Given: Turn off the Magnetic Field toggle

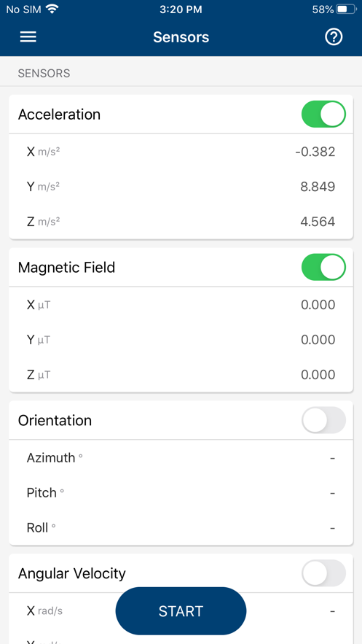Looking at the screenshot, I should pyautogui.click(x=323, y=267).
